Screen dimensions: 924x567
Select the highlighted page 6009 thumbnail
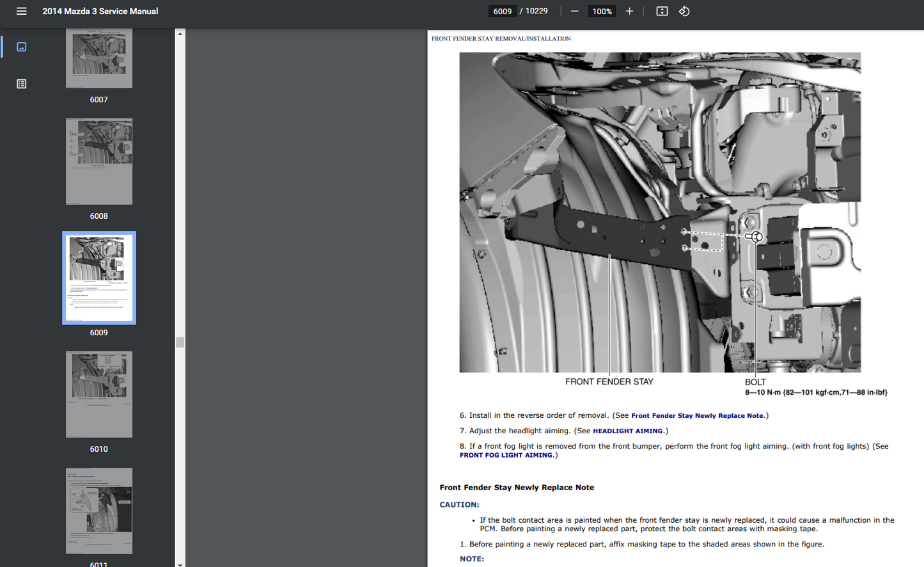[99, 278]
